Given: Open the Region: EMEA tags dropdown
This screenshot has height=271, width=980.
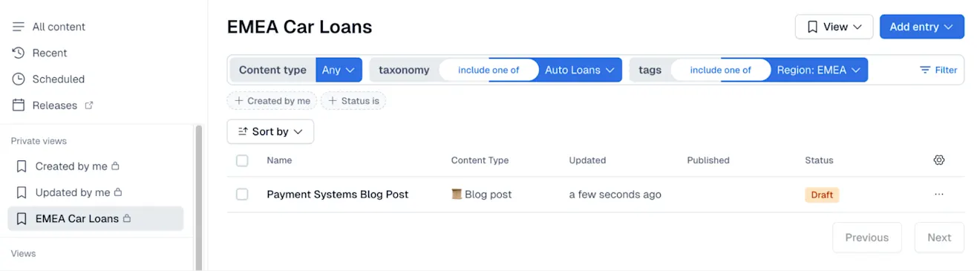Looking at the screenshot, I should coord(819,70).
